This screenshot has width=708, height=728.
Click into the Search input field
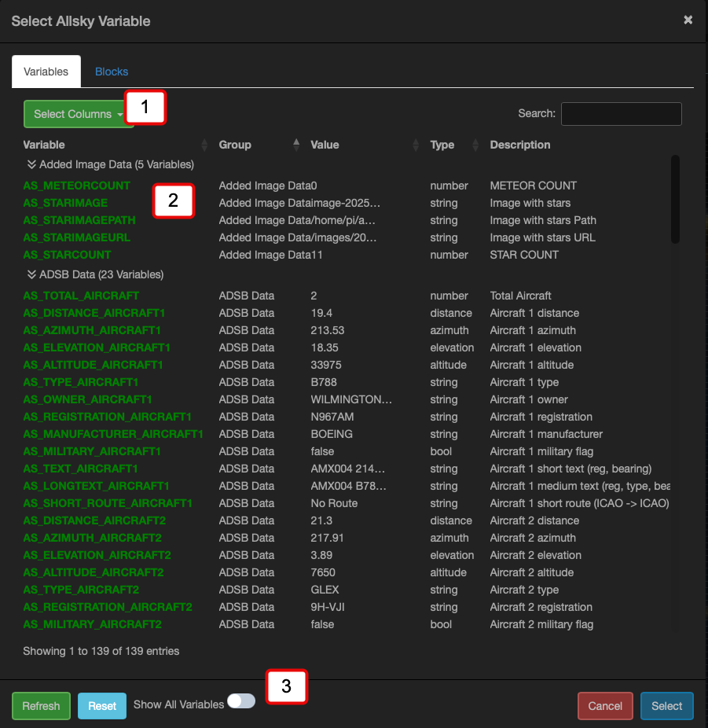click(x=621, y=114)
